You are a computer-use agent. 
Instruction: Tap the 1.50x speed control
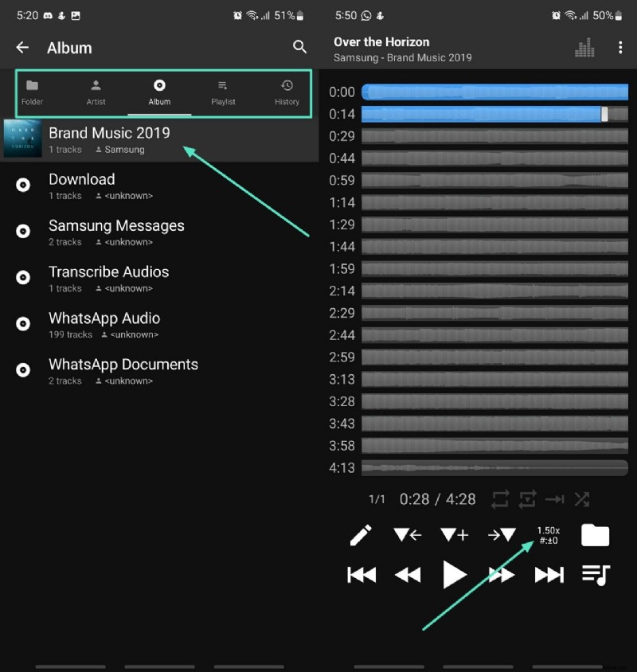[x=548, y=536]
